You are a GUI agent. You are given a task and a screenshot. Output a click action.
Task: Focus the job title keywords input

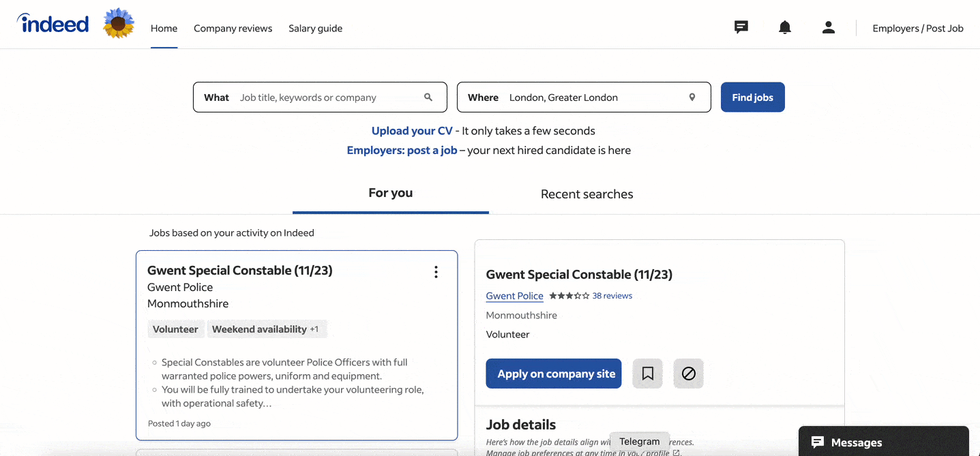(327, 97)
